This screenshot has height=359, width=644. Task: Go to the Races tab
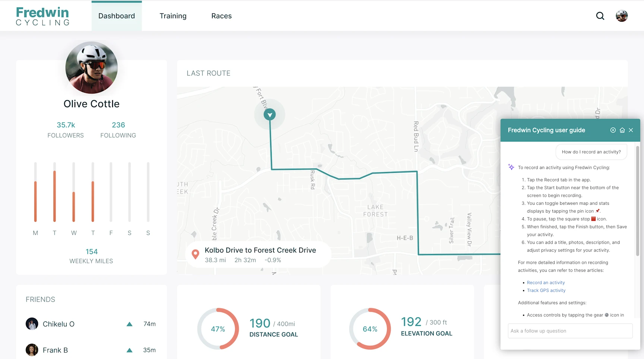pos(221,16)
